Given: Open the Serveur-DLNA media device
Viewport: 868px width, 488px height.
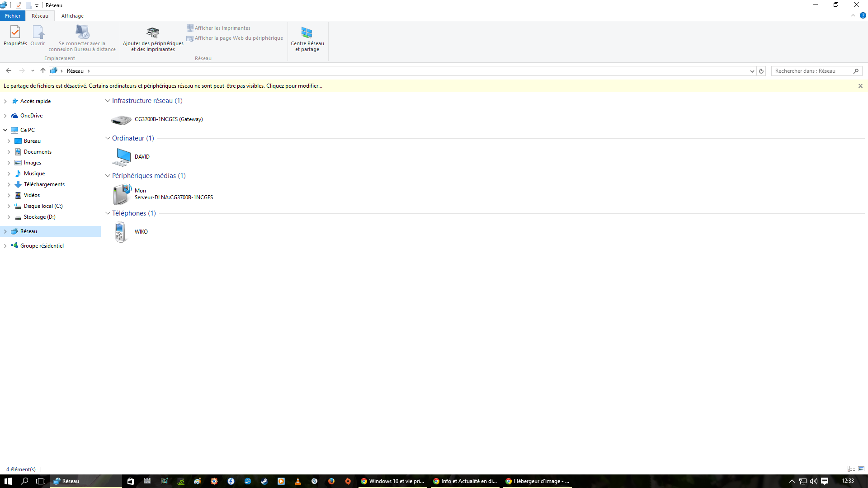Looking at the screenshot, I should (173, 194).
